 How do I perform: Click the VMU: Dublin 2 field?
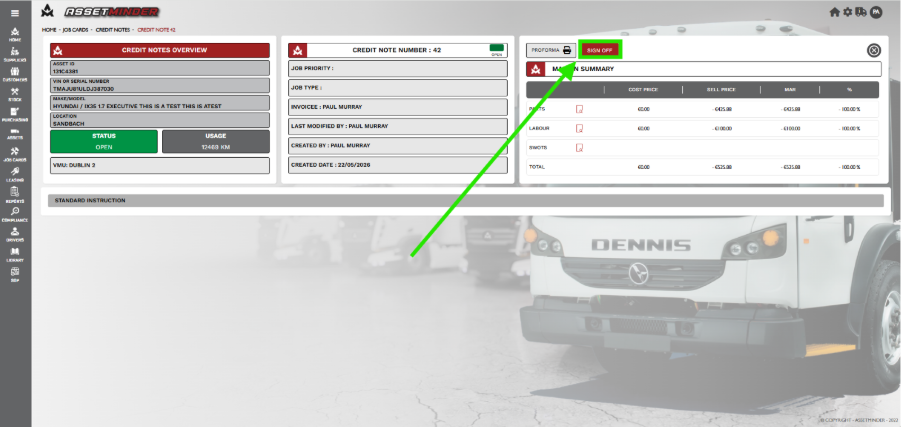(160, 166)
